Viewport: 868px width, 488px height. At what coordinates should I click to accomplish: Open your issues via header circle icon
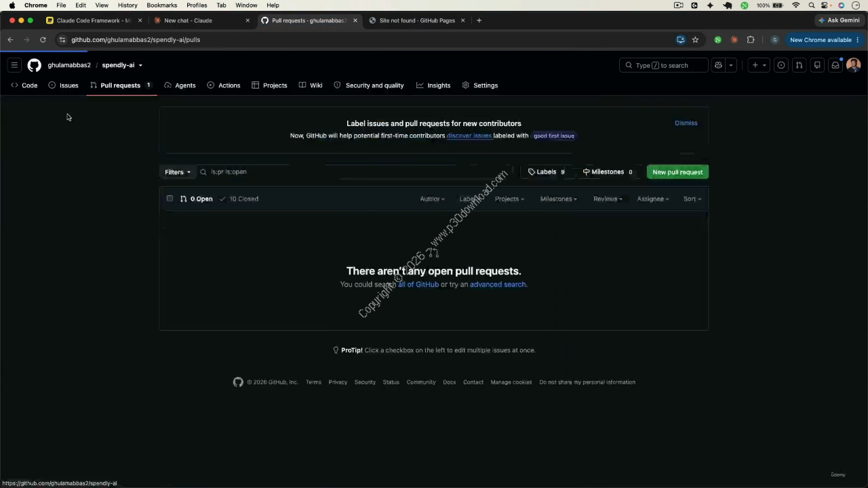[781, 65]
